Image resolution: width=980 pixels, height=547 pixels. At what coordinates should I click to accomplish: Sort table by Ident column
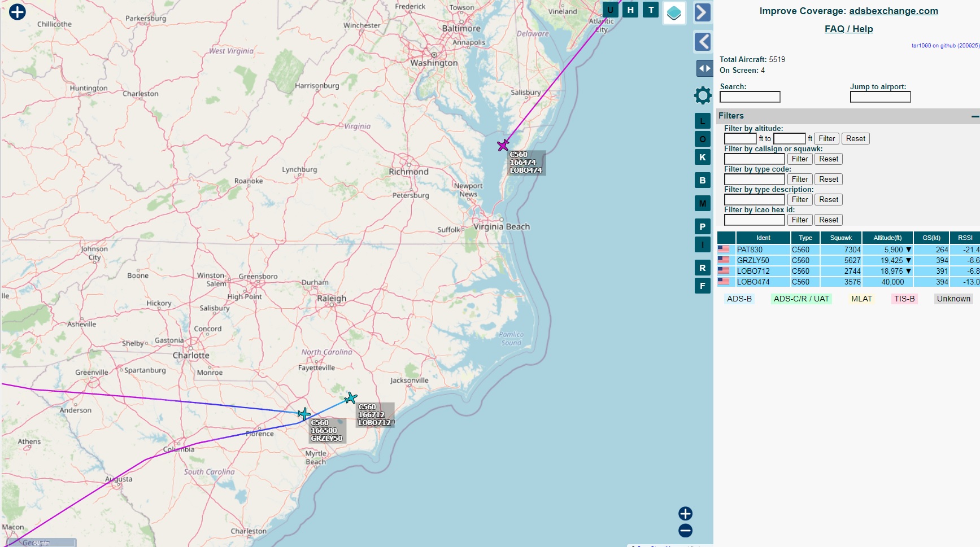tap(763, 238)
